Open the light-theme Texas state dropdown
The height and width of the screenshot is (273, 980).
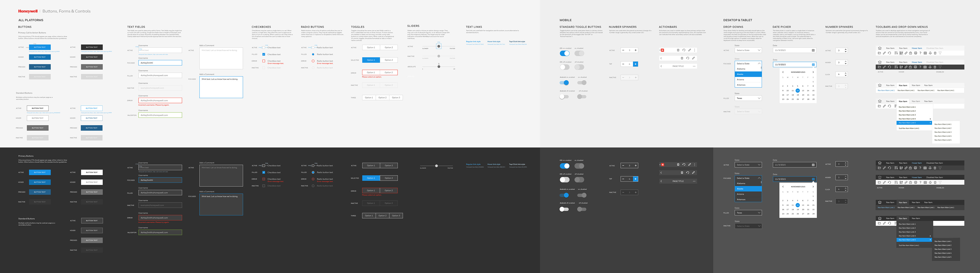pyautogui.click(x=748, y=98)
